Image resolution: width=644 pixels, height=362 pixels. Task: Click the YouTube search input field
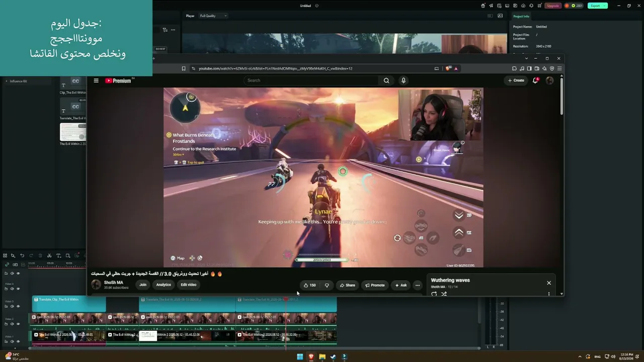tap(311, 80)
